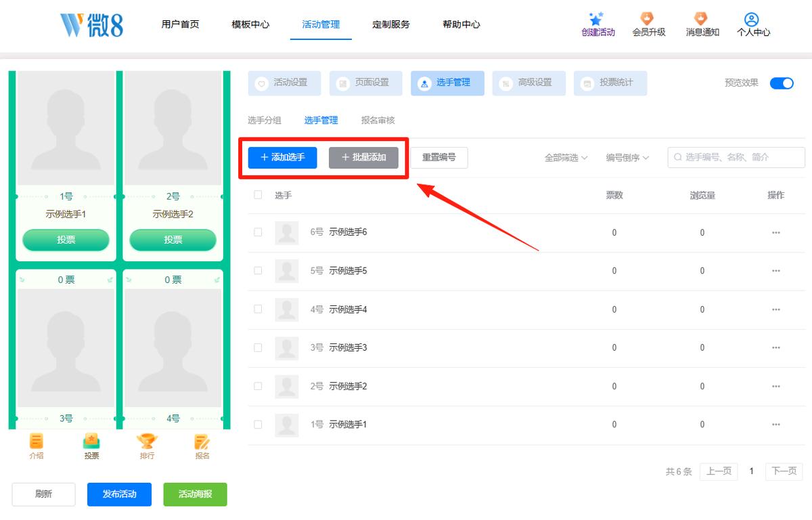Open 消息通知 icon

[x=702, y=19]
